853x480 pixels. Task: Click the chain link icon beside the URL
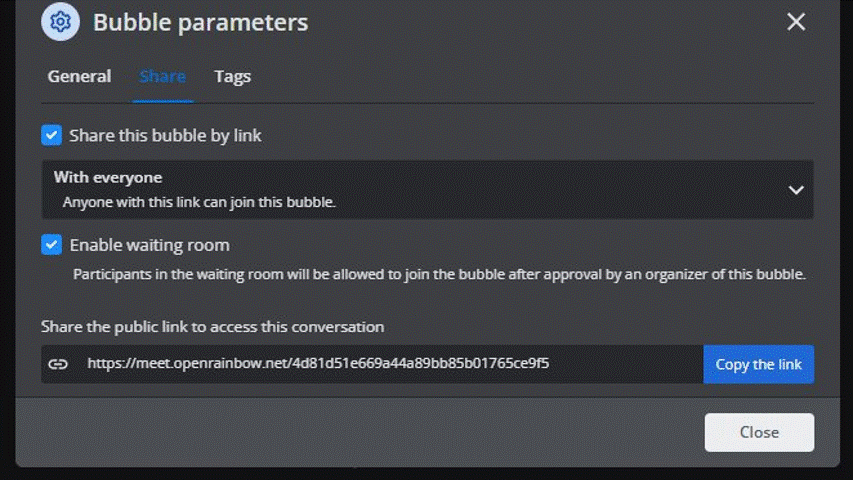coord(58,364)
